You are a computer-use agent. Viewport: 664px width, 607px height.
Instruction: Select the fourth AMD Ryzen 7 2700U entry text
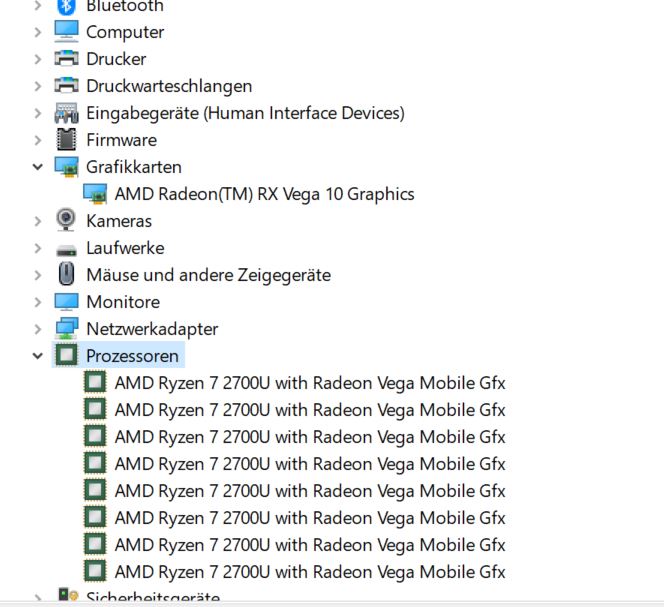point(310,464)
